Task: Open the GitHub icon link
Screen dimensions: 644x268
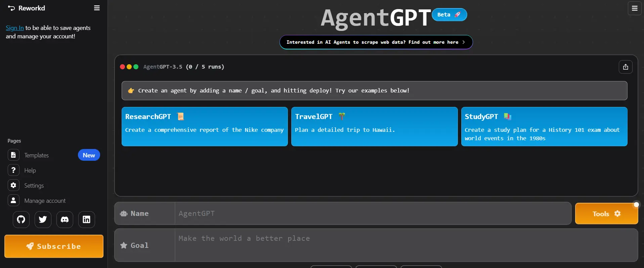Action: (x=21, y=220)
